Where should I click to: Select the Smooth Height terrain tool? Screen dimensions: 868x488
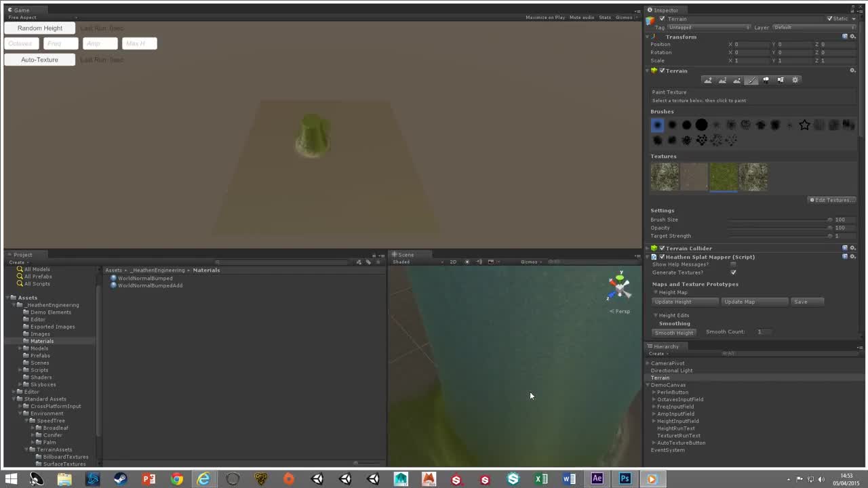[x=737, y=79]
